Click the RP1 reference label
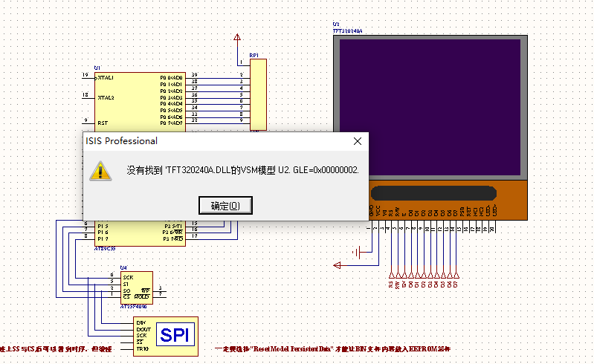594x364 pixels. tap(254, 55)
